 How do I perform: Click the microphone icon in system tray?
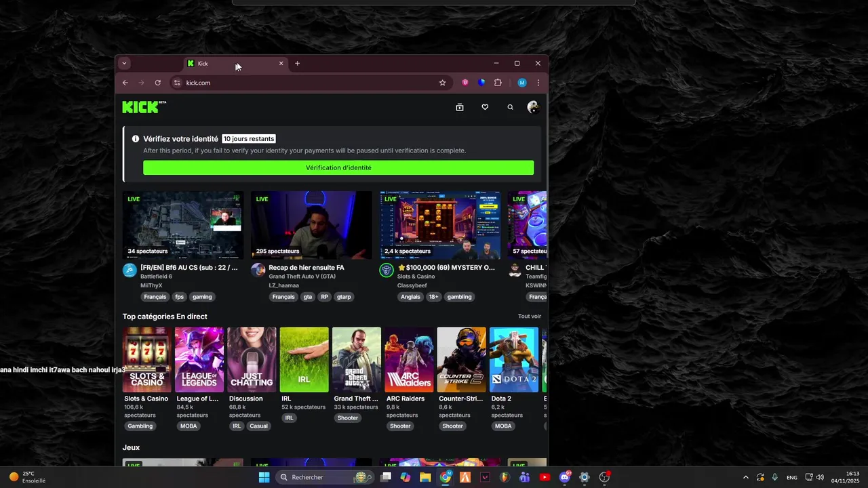774,477
